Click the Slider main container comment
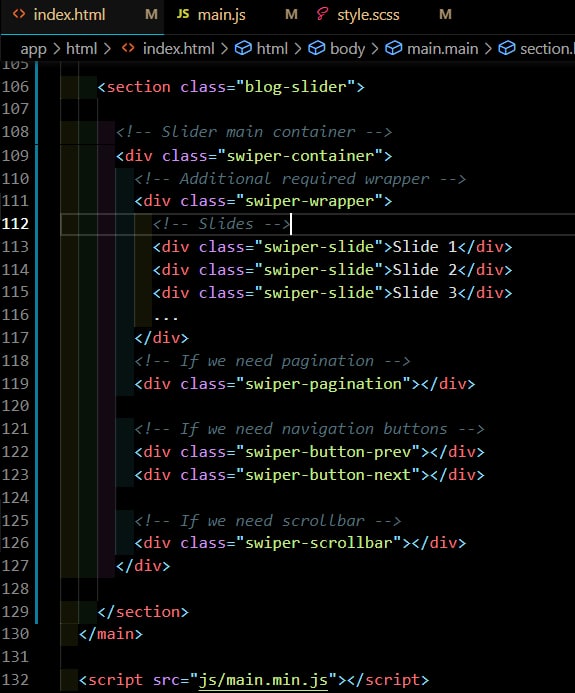Image resolution: width=575 pixels, height=693 pixels. point(254,132)
